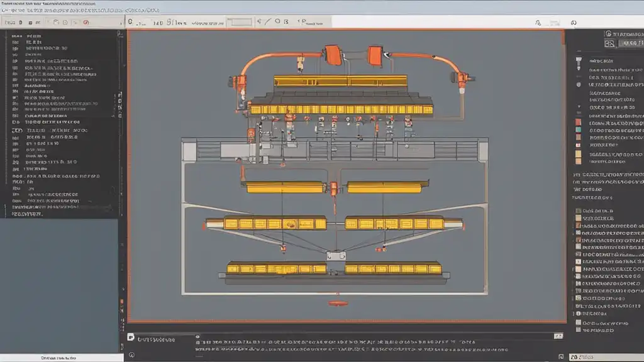644x362 pixels.
Task: Select the circle tool in the viewport toolbar
Action: pos(277,21)
